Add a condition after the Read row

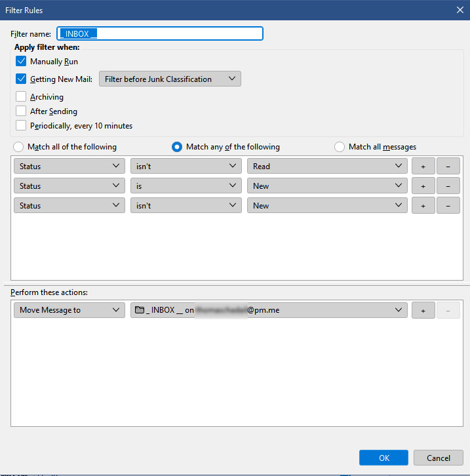(423, 166)
